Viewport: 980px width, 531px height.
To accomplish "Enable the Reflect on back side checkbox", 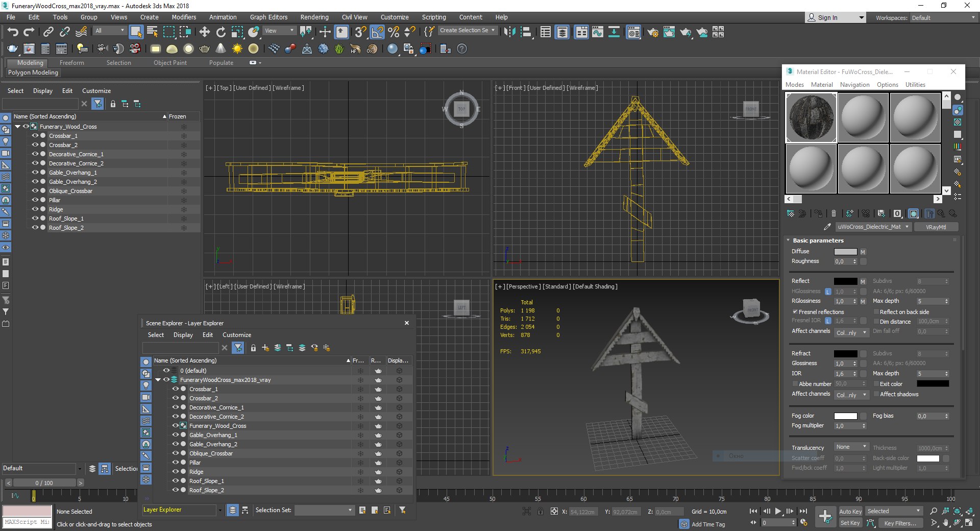I will pyautogui.click(x=876, y=312).
